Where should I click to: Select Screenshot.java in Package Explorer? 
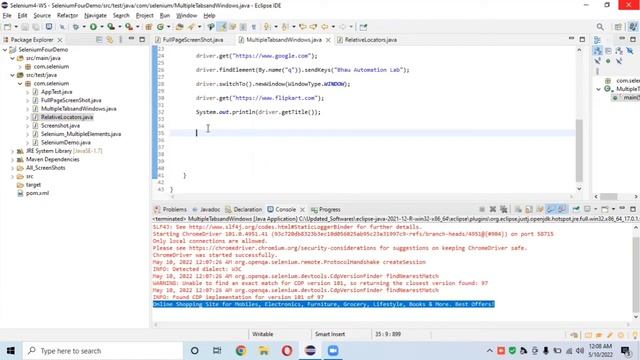[60, 126]
